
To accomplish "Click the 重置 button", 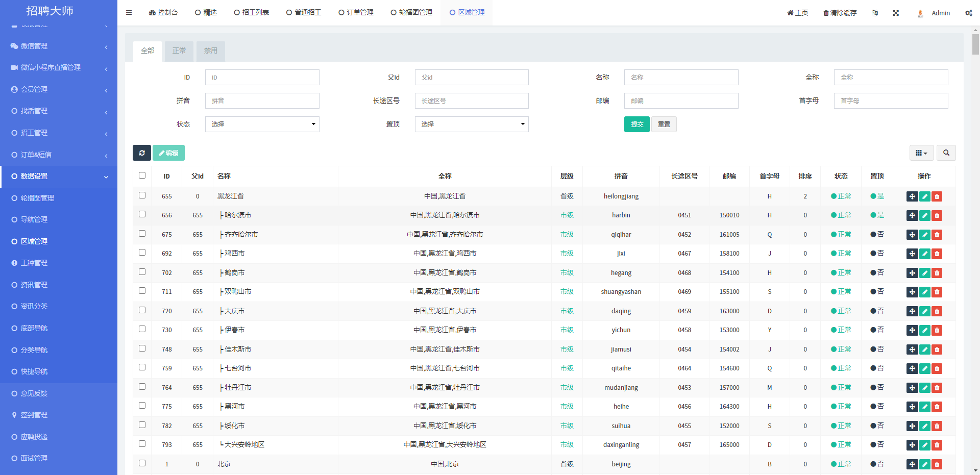I will pyautogui.click(x=664, y=124).
